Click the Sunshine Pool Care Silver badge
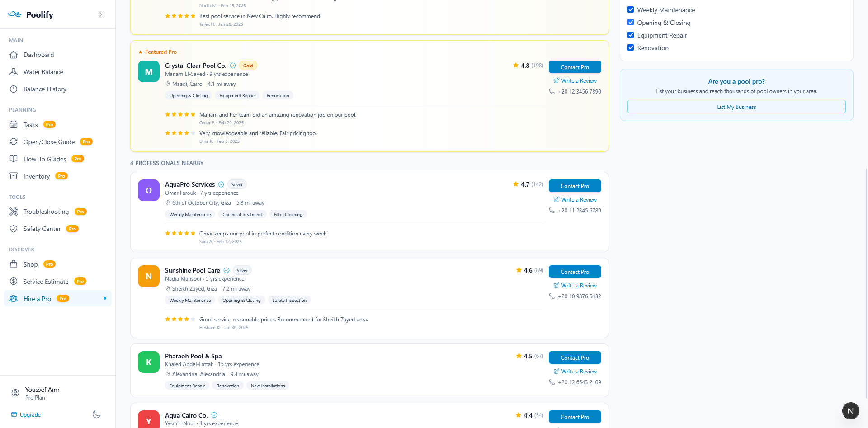 (242, 270)
